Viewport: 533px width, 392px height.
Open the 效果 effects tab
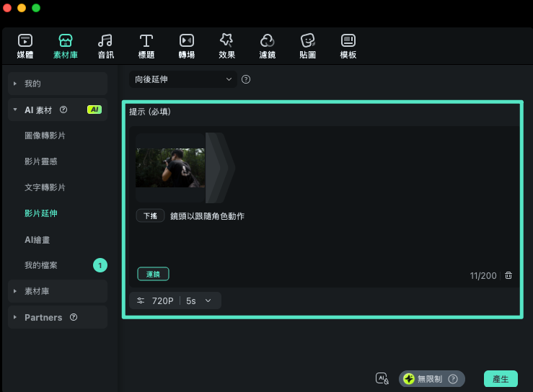(226, 46)
